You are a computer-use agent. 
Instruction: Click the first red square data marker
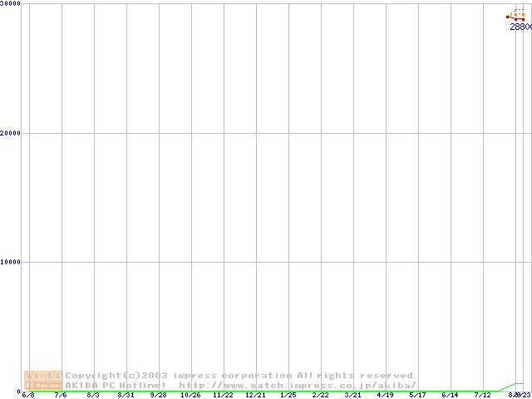(508, 17)
